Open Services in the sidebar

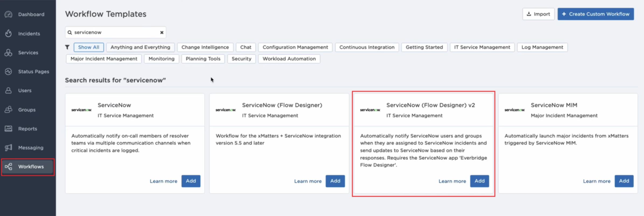click(28, 53)
